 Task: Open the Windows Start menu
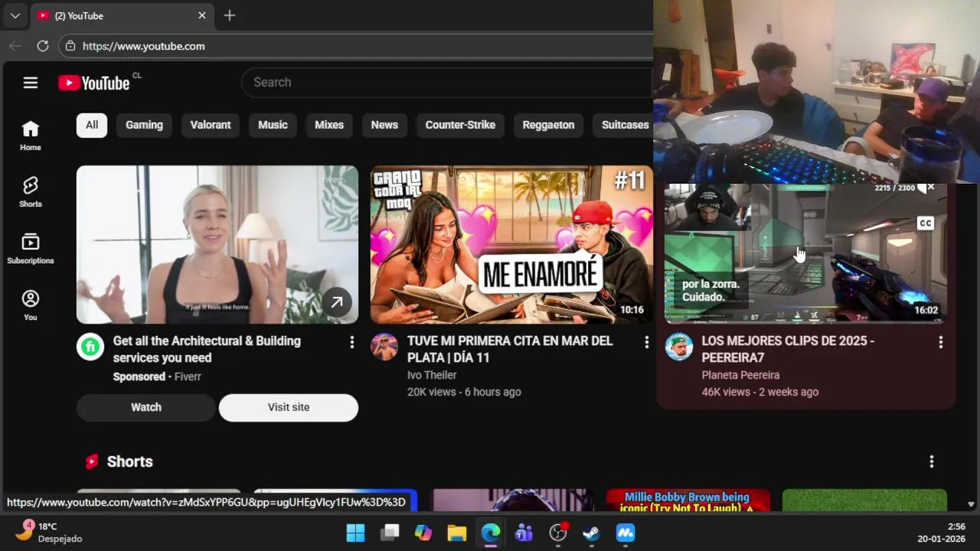[356, 533]
